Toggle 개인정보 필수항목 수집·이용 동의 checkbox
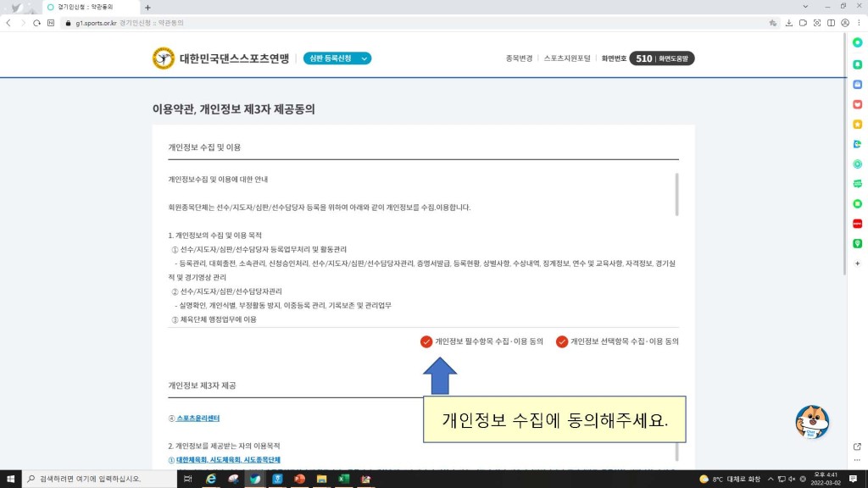Image resolution: width=868 pixels, height=488 pixels. tap(426, 341)
